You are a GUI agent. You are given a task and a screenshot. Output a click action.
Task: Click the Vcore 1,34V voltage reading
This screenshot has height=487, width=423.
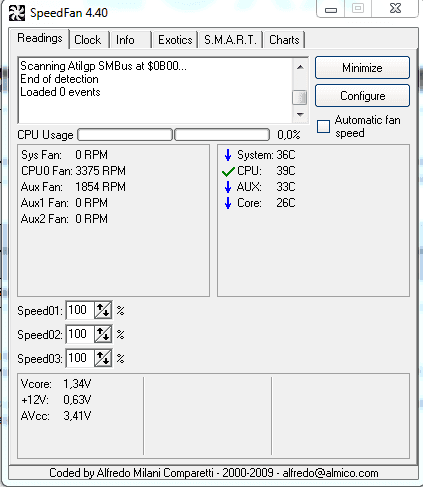pyautogui.click(x=56, y=384)
